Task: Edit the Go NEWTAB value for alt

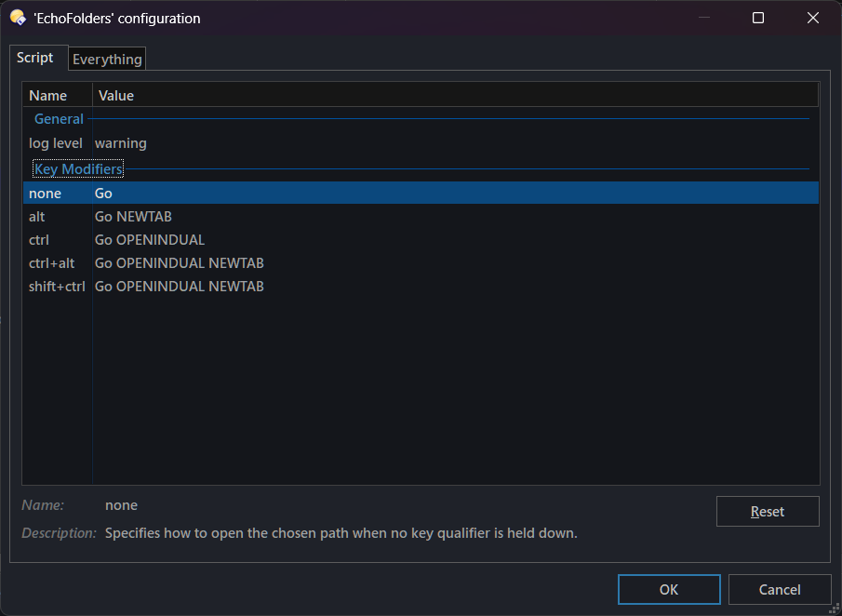Action: [x=133, y=217]
